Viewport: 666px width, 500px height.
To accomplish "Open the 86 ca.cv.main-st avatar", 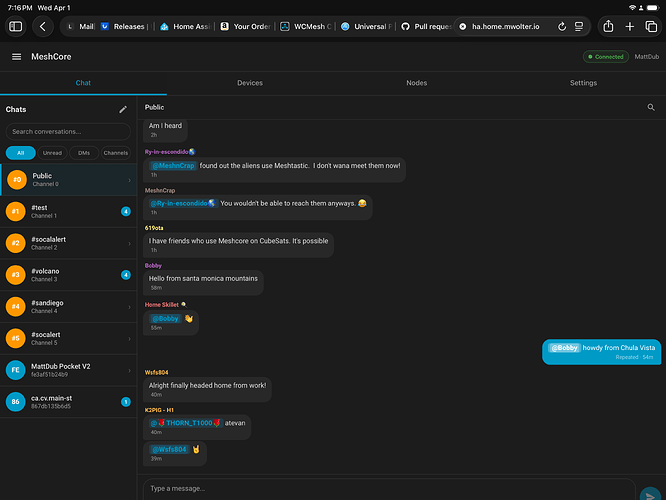I will [x=15, y=402].
